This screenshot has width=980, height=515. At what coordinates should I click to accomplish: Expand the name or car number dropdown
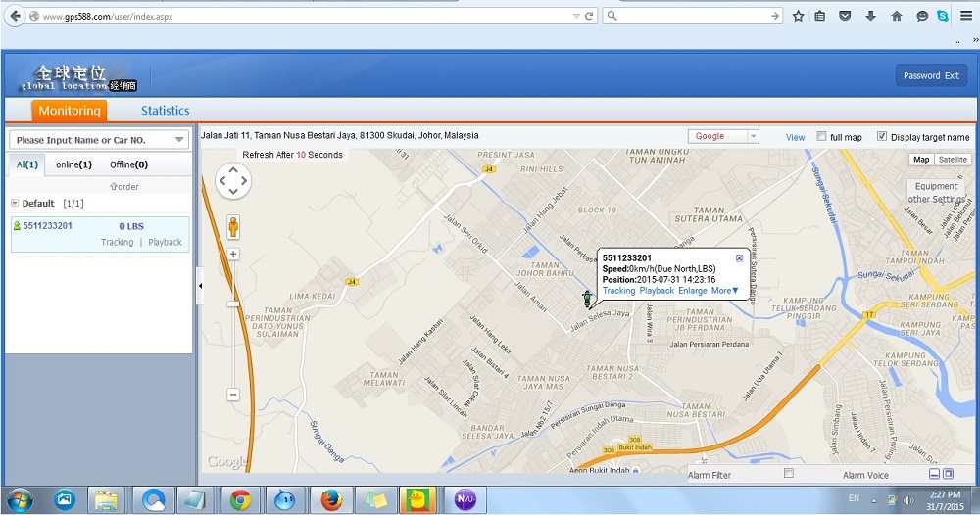(x=179, y=140)
